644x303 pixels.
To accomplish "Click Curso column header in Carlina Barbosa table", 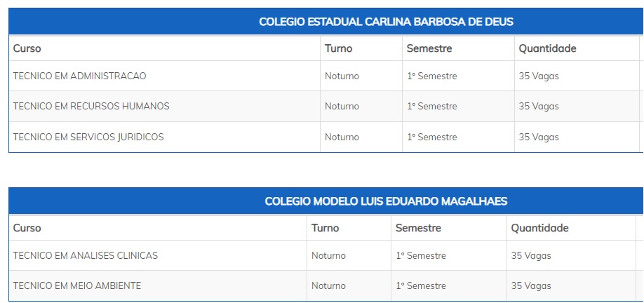I will [x=27, y=48].
